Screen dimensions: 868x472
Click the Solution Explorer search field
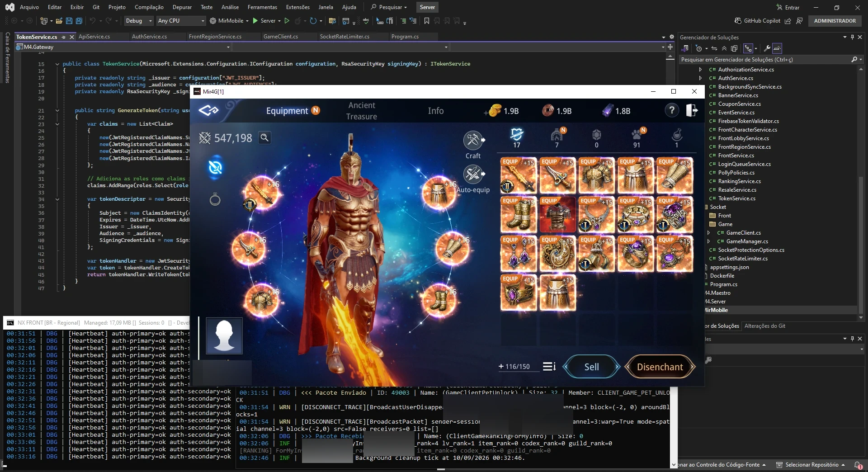[766, 60]
